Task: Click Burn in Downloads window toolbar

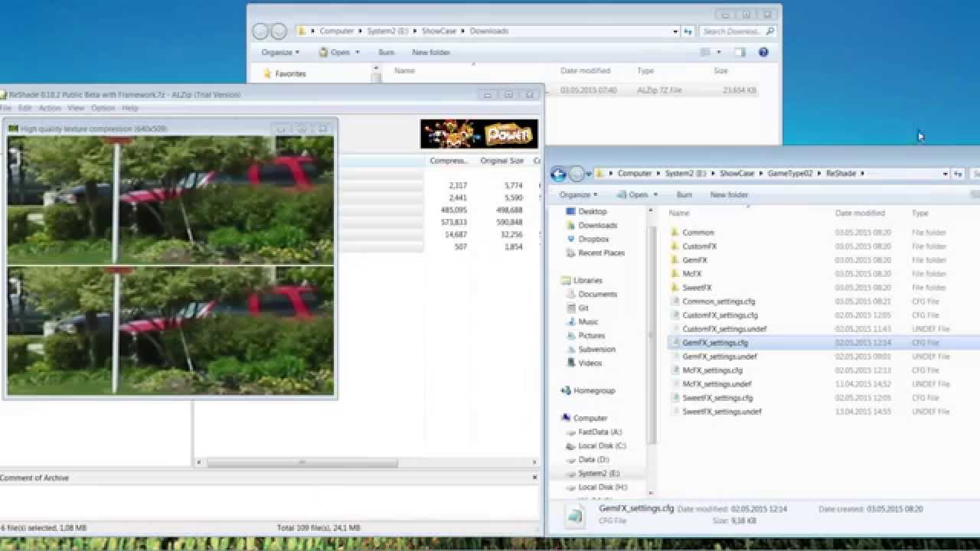Action: 386,53
